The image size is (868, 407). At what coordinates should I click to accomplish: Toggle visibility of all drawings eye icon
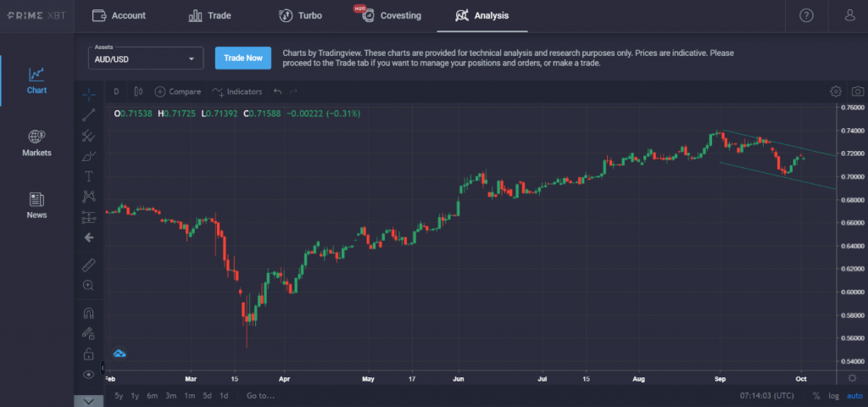[x=88, y=374]
